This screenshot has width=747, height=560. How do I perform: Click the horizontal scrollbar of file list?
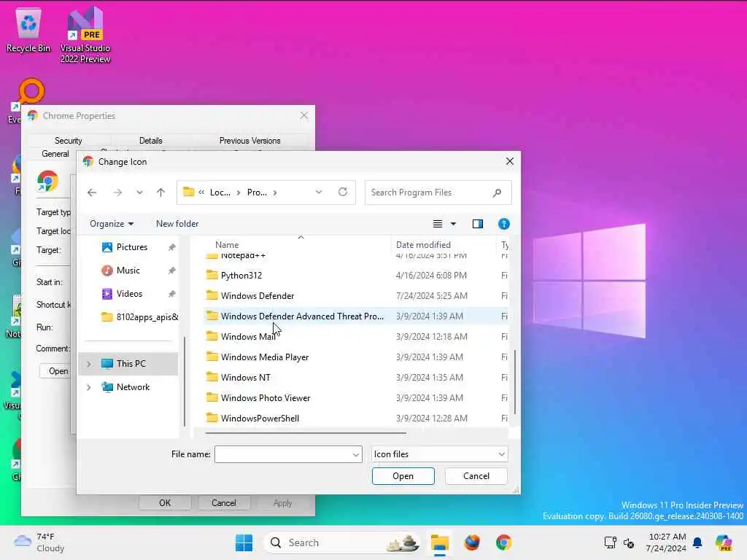pos(306,433)
